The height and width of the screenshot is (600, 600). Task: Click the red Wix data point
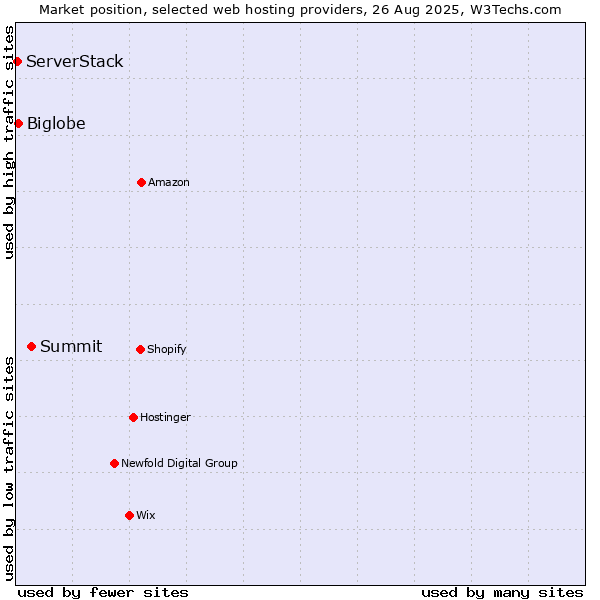129,516
